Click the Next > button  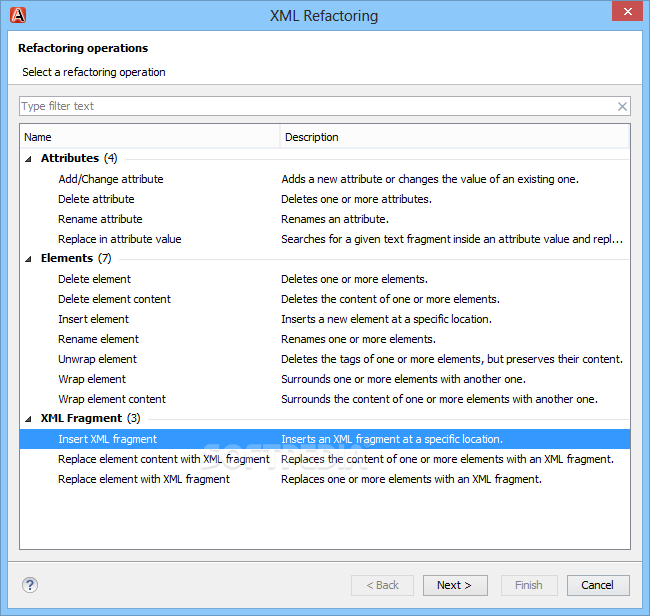coord(455,585)
